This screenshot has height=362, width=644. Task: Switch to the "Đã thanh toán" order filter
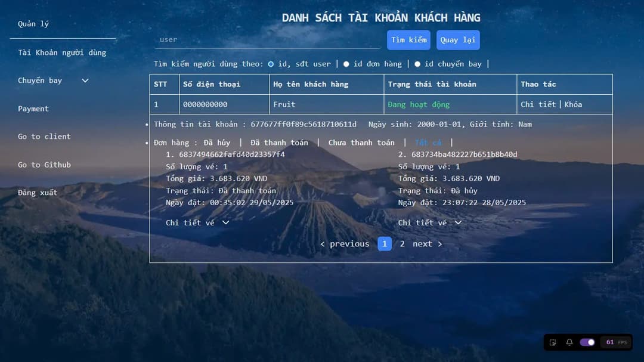pos(279,143)
